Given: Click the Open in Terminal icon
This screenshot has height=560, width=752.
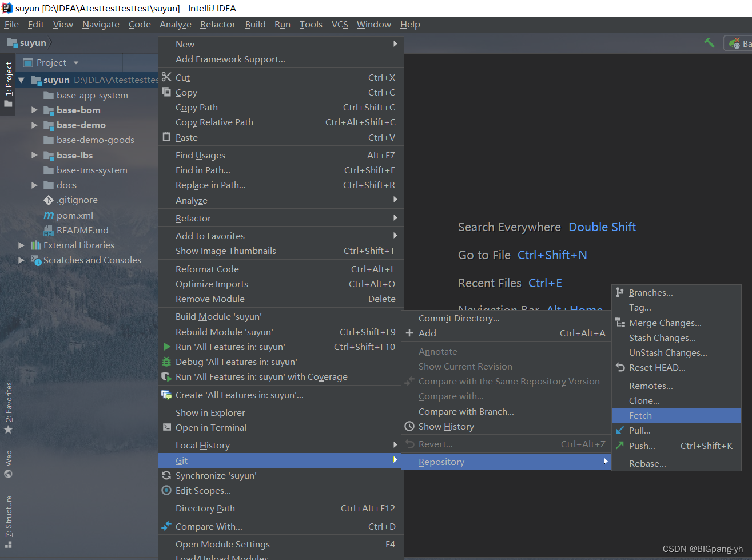Looking at the screenshot, I should pyautogui.click(x=166, y=427).
